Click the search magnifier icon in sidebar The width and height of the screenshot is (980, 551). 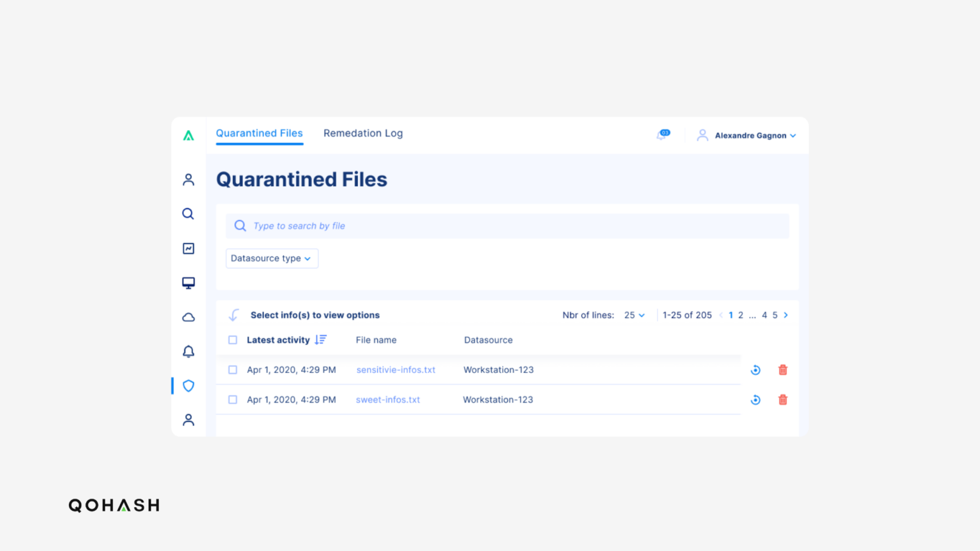[188, 214]
